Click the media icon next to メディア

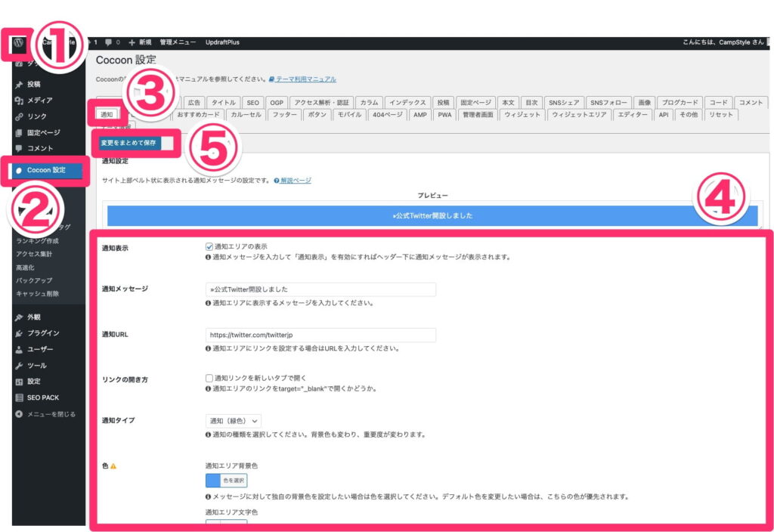[19, 101]
